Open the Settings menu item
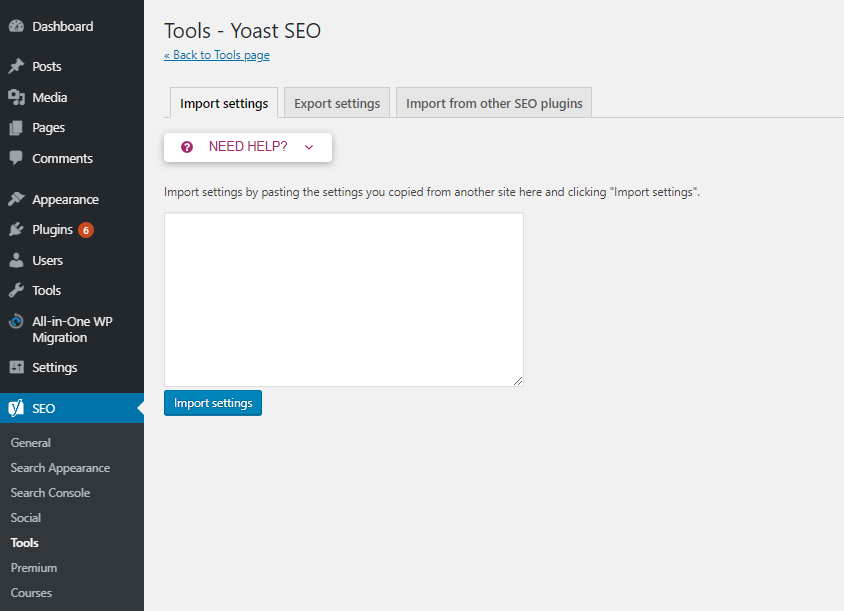 (72, 367)
